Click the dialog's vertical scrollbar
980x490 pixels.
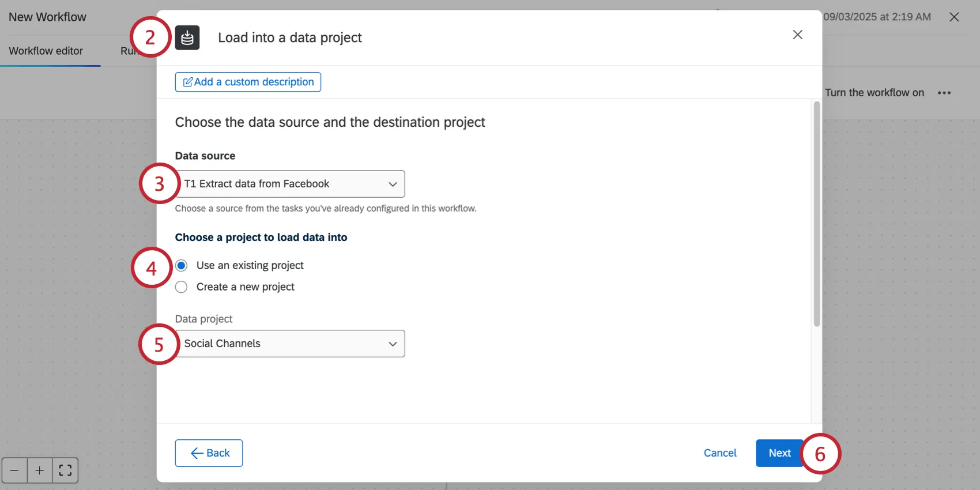point(816,214)
